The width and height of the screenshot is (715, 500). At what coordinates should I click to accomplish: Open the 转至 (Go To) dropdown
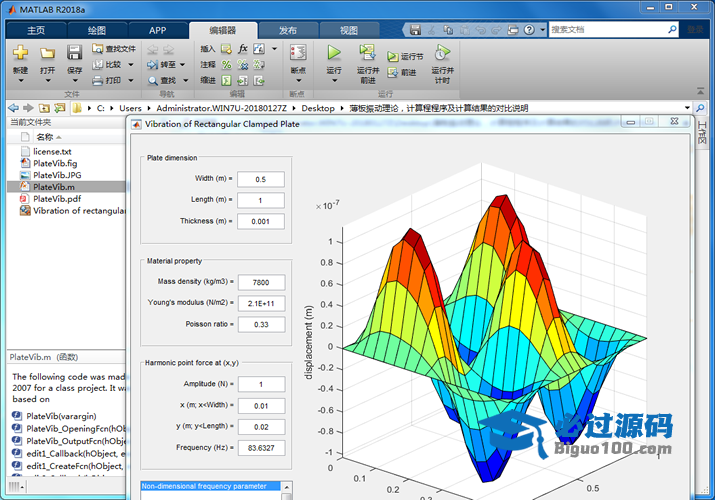181,64
